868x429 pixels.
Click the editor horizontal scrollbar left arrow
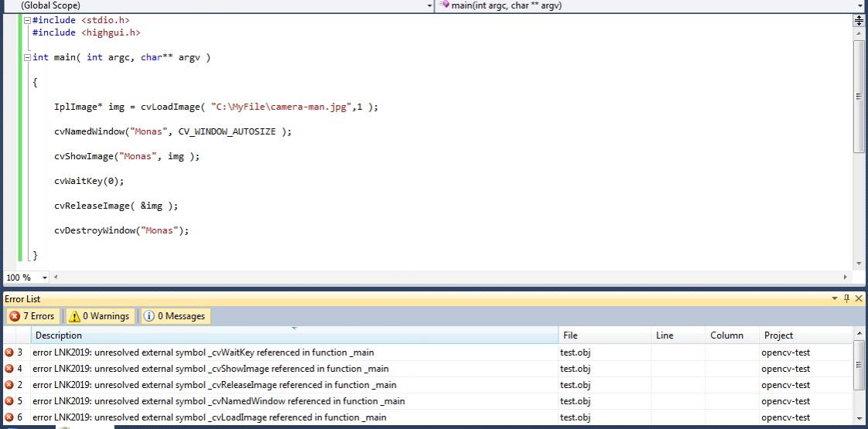pos(56,277)
